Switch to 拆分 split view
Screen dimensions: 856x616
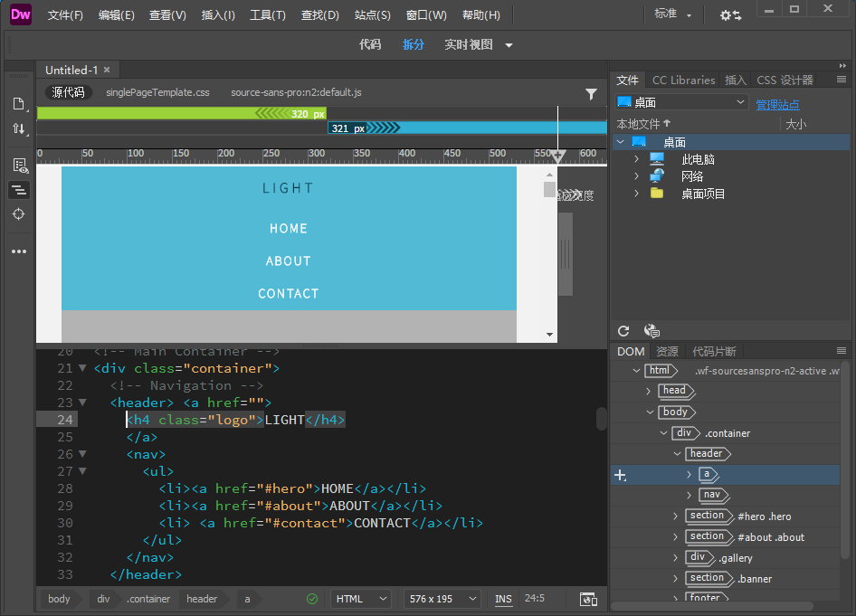tap(414, 44)
